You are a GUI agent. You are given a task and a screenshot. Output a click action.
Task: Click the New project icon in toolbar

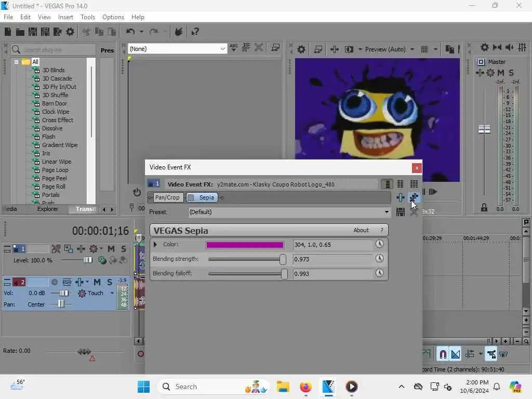point(7,32)
